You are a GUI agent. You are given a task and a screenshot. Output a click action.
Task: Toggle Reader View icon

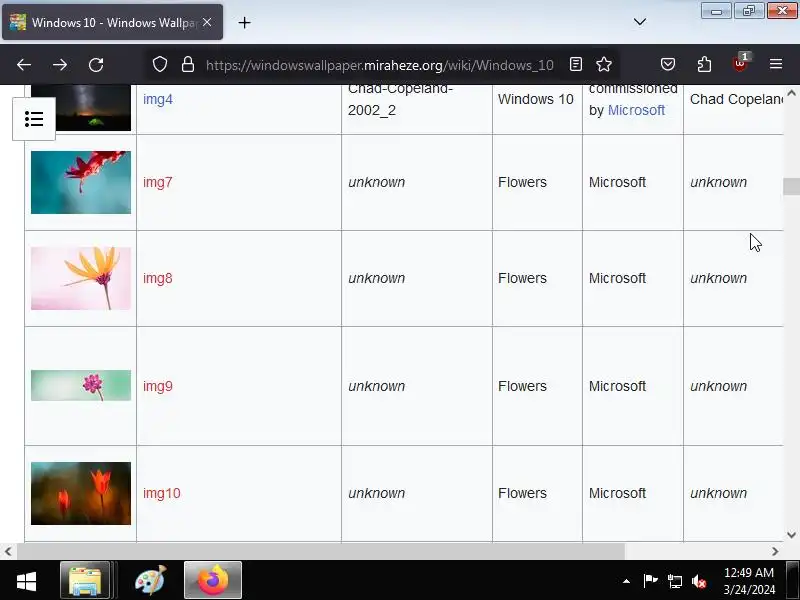(576, 64)
